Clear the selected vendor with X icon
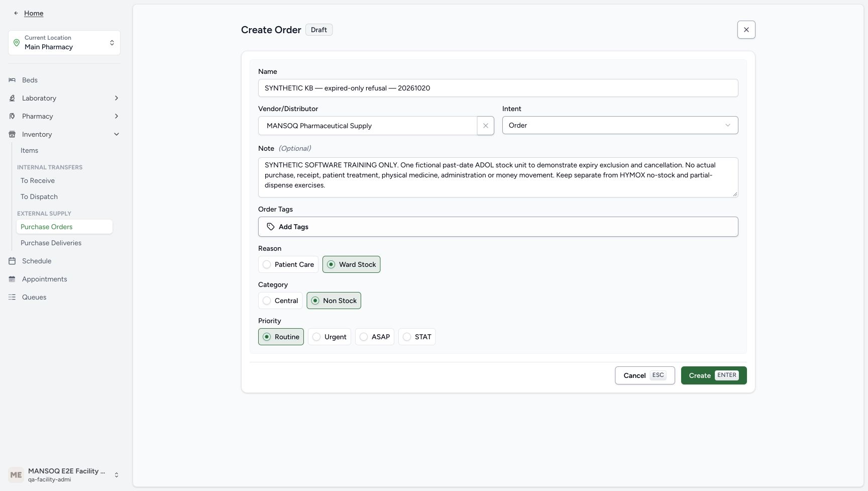868x491 pixels. click(485, 126)
